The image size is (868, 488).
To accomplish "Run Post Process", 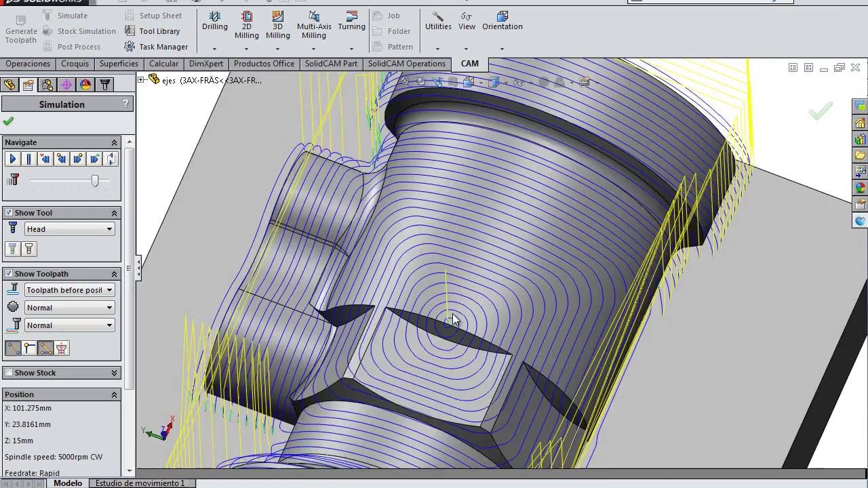I will tap(71, 47).
